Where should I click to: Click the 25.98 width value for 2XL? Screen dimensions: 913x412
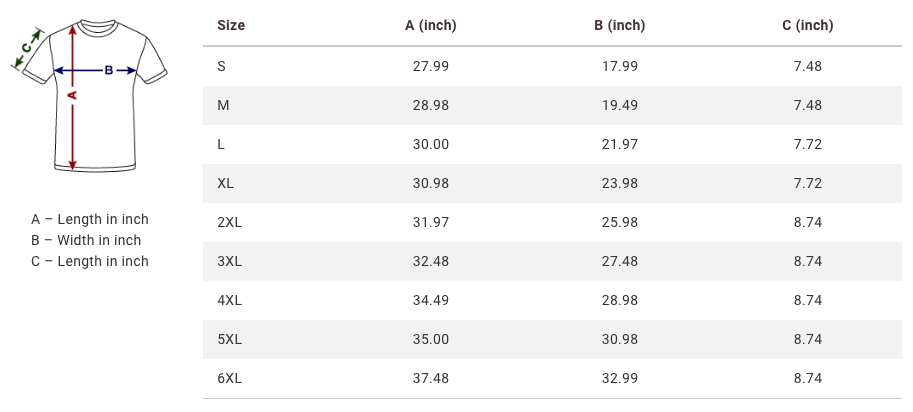619,222
